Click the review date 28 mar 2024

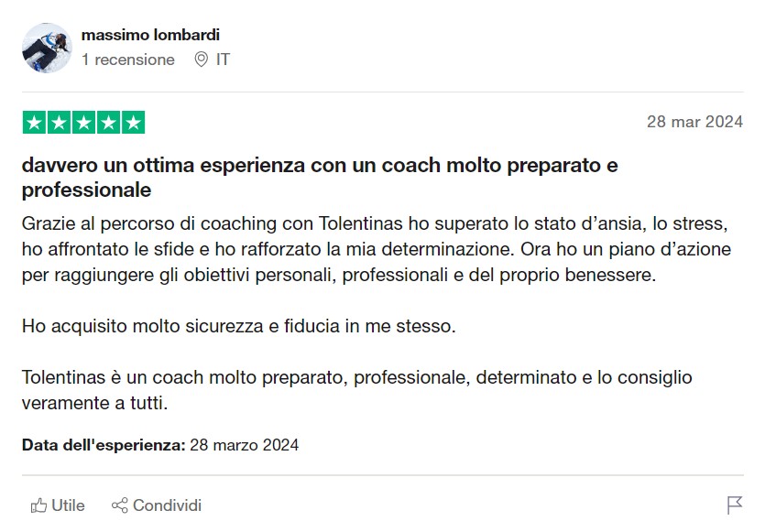[694, 122]
